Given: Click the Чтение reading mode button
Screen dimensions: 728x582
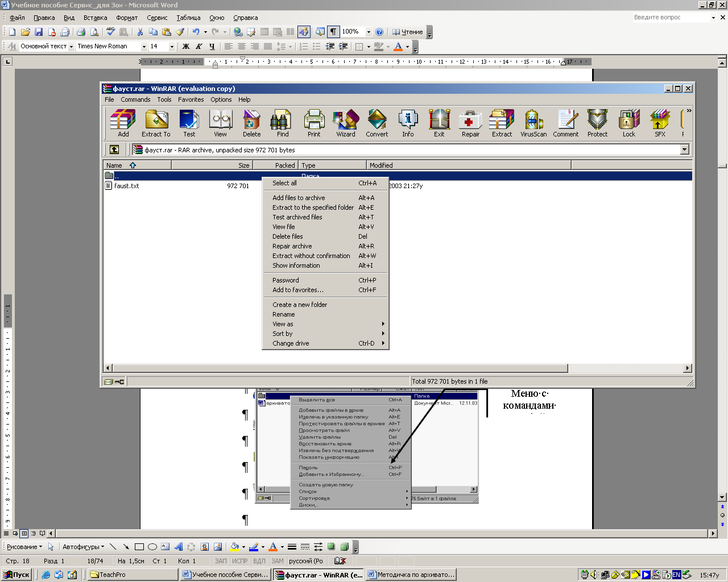Looking at the screenshot, I should [x=408, y=32].
